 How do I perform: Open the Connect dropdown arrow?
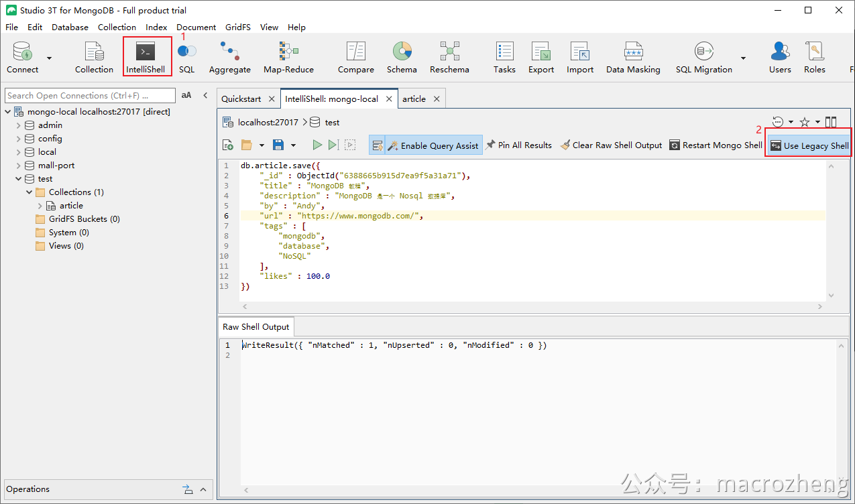[49, 58]
